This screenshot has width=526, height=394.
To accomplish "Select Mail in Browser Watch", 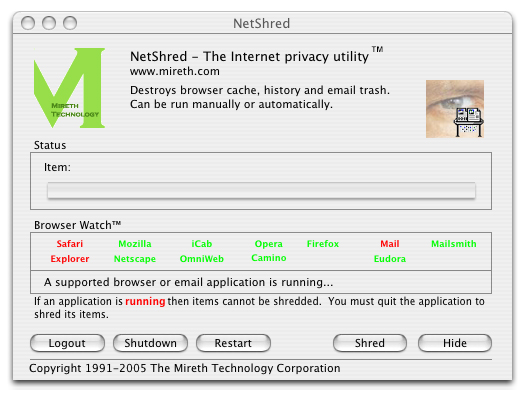I will pyautogui.click(x=390, y=244).
